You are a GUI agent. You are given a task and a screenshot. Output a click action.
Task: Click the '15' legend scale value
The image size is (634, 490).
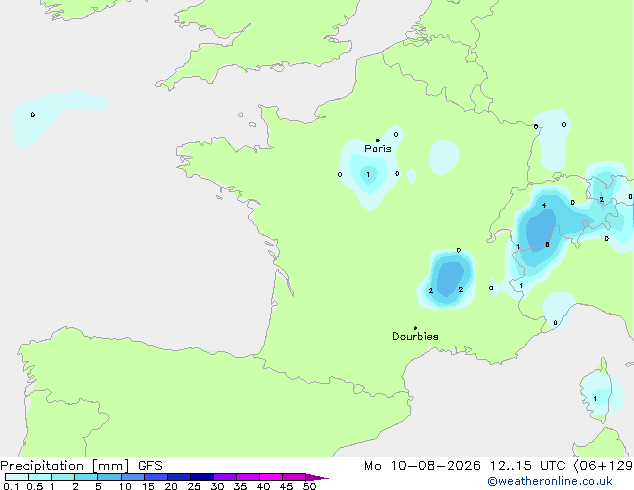148,486
